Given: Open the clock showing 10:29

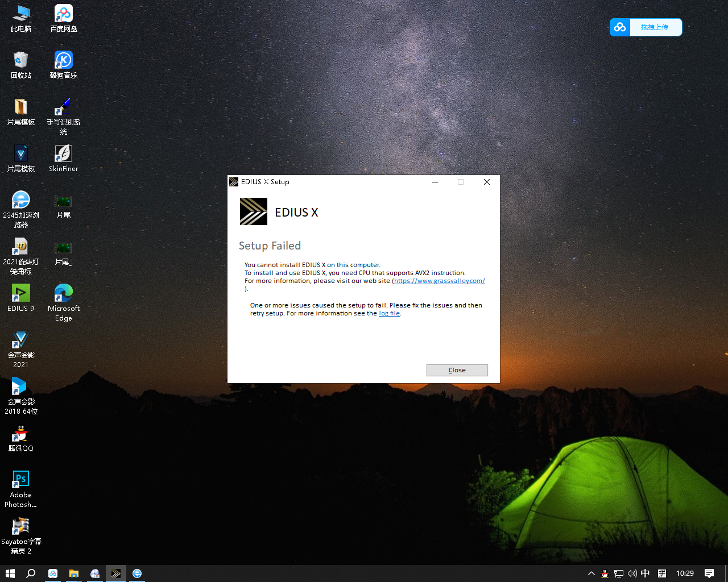Looking at the screenshot, I should point(685,573).
